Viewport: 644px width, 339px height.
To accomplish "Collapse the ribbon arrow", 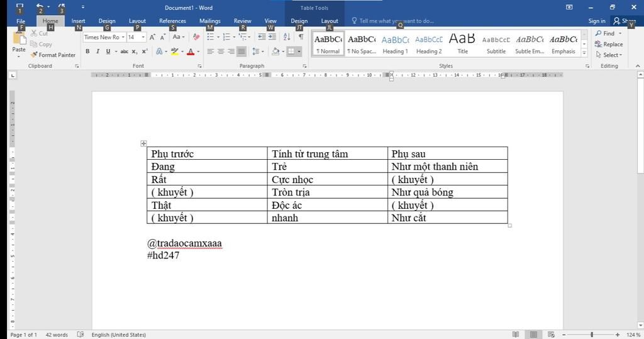I will tap(638, 66).
